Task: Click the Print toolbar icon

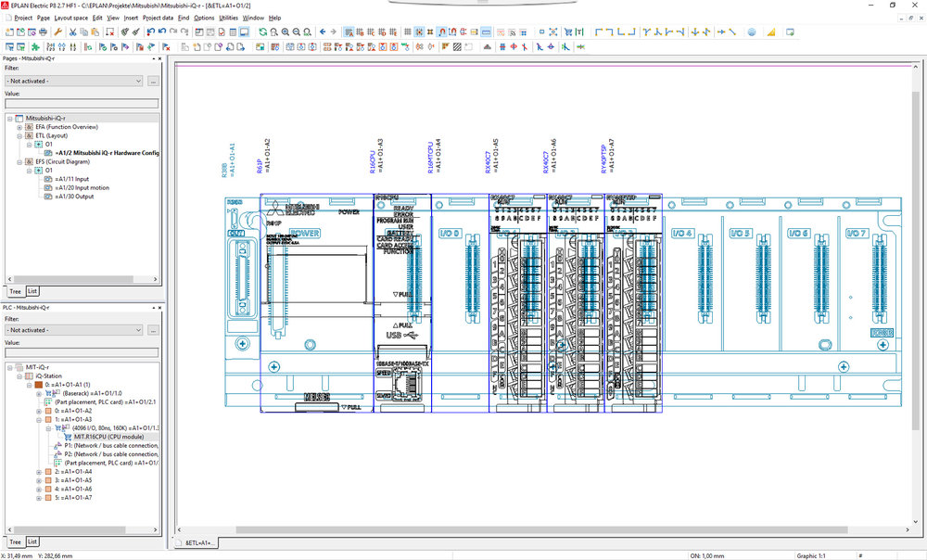Action: coord(43,32)
